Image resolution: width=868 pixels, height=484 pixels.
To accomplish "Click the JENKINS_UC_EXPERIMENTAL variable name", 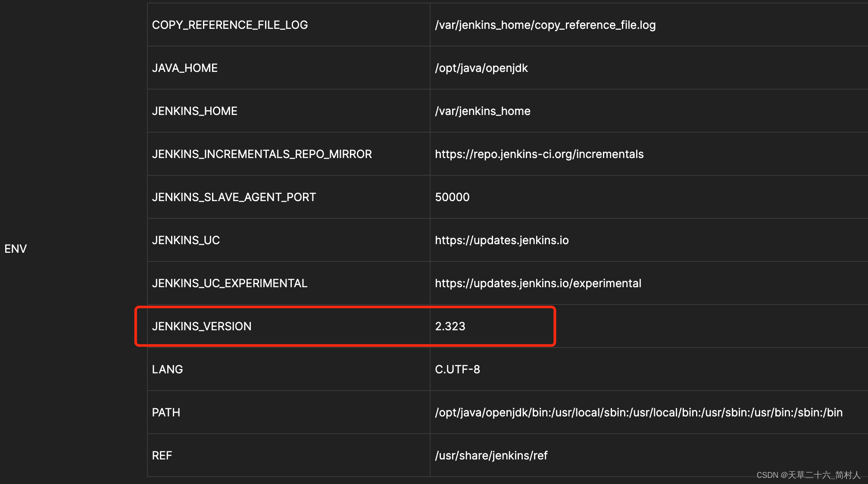I will tap(230, 283).
